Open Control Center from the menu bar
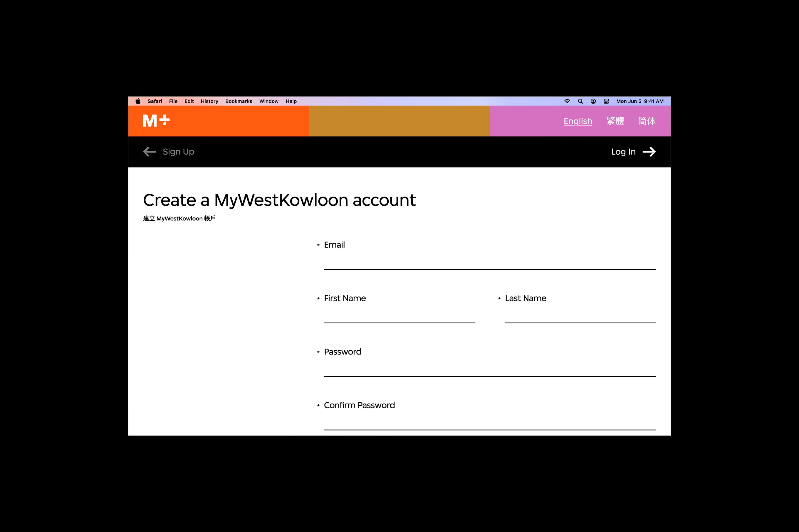Image resolution: width=799 pixels, height=532 pixels. (606, 101)
